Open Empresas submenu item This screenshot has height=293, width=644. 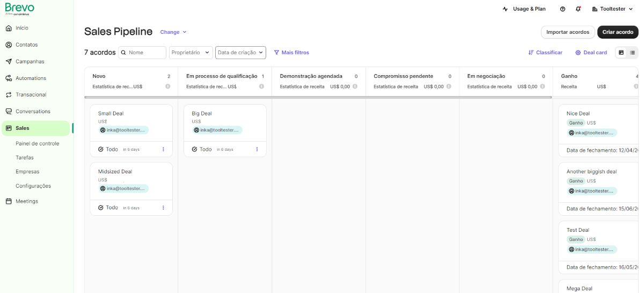pos(27,172)
